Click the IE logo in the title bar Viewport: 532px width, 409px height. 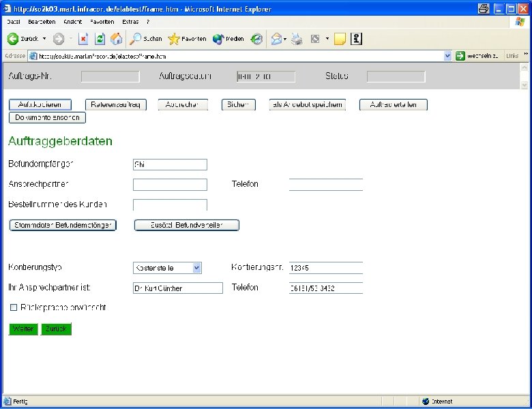tap(7, 8)
